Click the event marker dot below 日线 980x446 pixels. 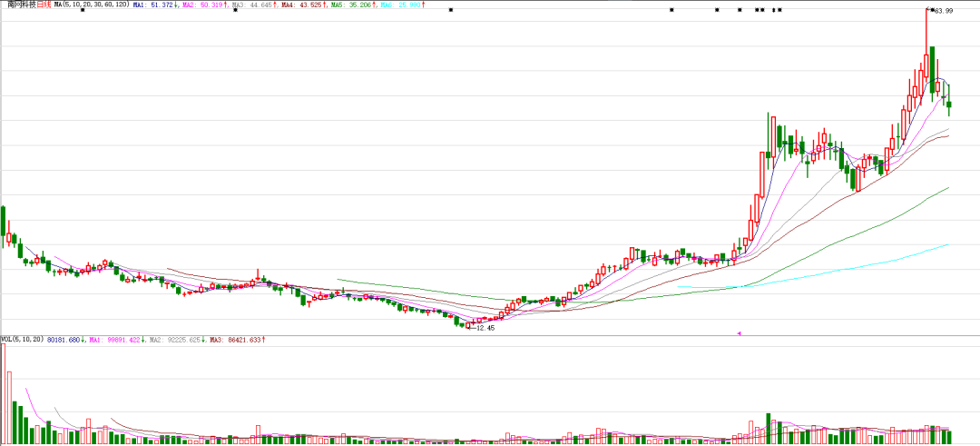[x=83, y=10]
